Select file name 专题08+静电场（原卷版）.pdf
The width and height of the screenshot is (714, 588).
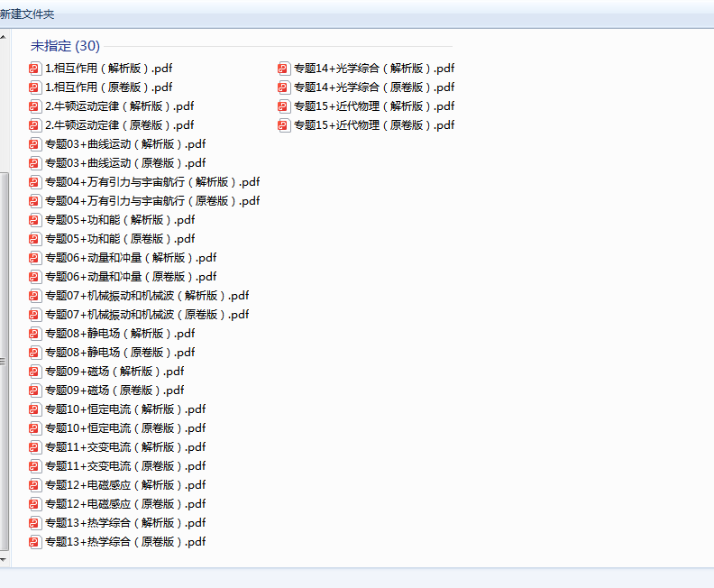click(x=120, y=353)
